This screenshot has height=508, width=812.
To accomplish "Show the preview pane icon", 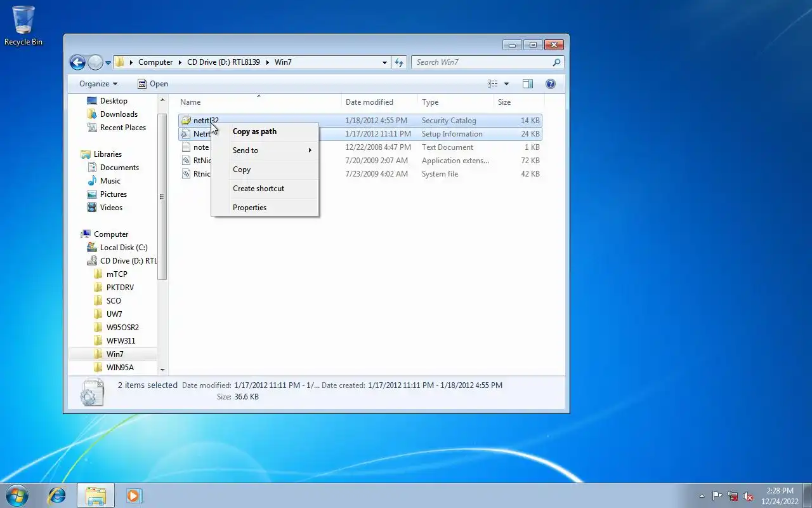I will point(527,84).
